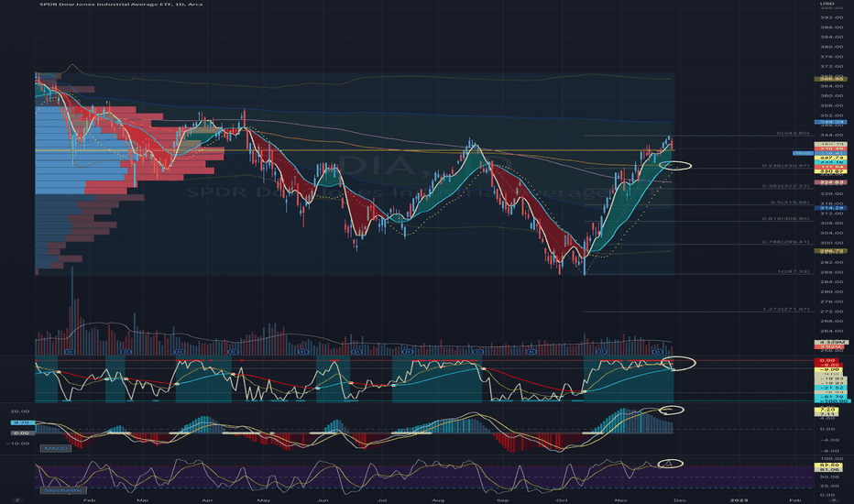Viewport: 854px width, 504px height.
Task: Click the February dividend D marker
Action: (x=126, y=352)
